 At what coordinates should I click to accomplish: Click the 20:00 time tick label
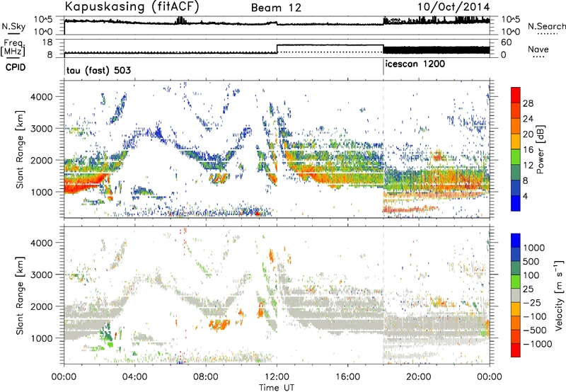[x=418, y=377]
